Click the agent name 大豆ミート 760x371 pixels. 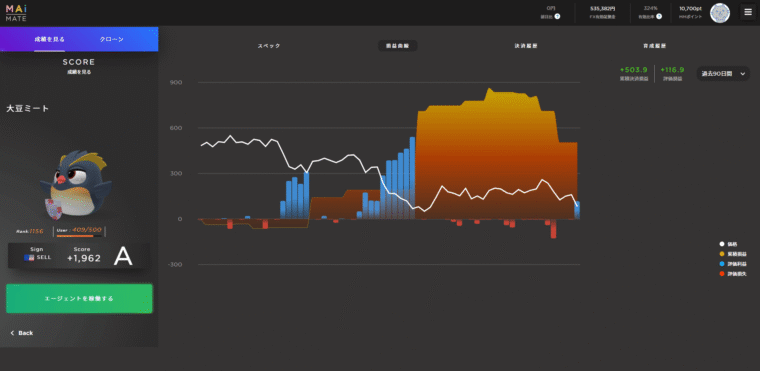tap(28, 109)
